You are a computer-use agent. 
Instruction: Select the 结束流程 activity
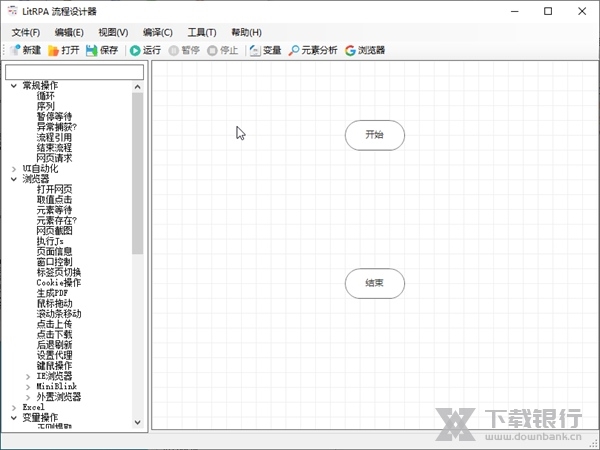pos(54,147)
